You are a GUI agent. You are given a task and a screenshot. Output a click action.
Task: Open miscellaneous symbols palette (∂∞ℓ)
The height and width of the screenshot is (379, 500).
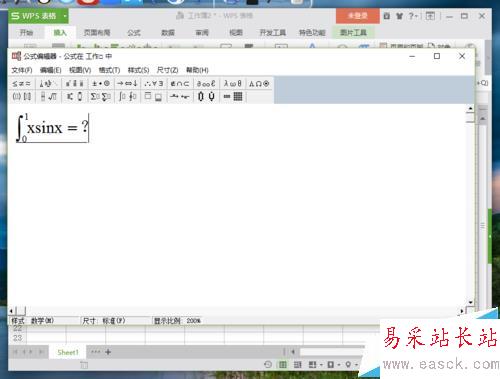[x=206, y=84]
